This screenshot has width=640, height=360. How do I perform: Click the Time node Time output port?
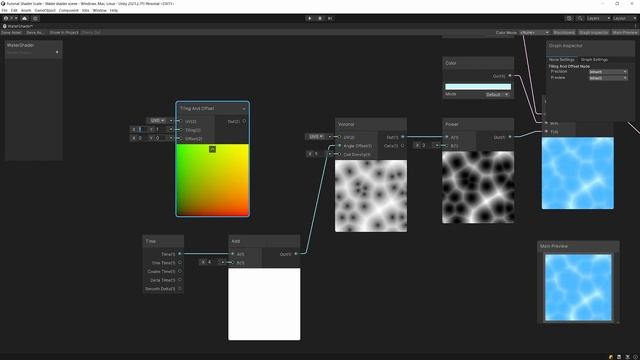180,254
